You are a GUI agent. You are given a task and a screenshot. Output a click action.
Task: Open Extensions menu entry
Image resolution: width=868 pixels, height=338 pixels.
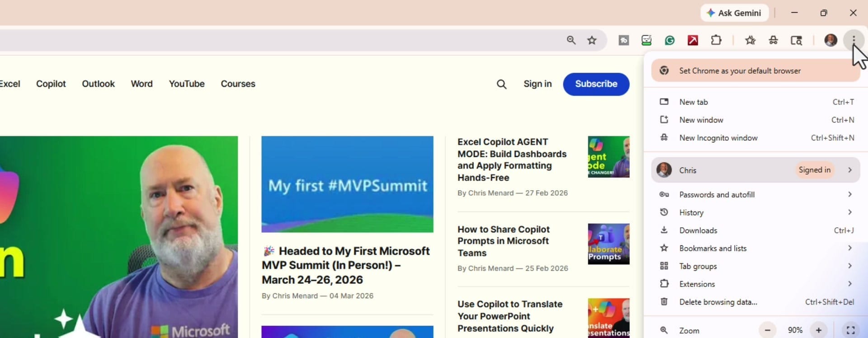pos(755,284)
